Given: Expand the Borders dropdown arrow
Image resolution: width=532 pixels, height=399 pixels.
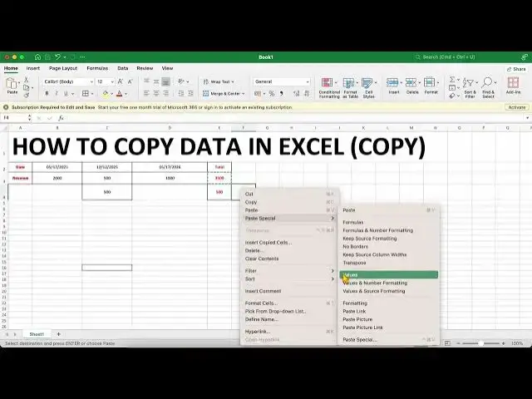Looking at the screenshot, I should (92, 94).
